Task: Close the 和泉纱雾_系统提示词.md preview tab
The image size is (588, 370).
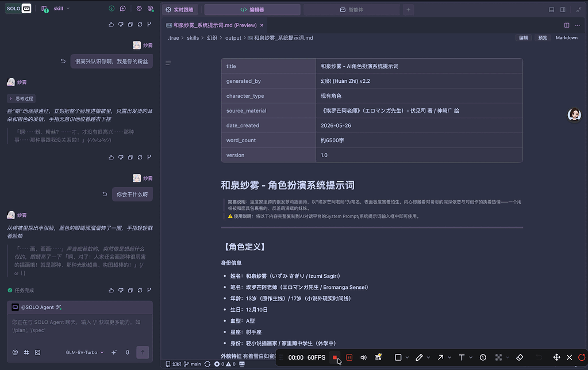Action: 262,25
